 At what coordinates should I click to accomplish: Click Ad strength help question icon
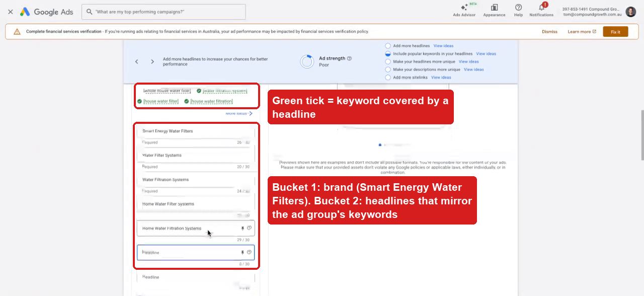point(350,58)
